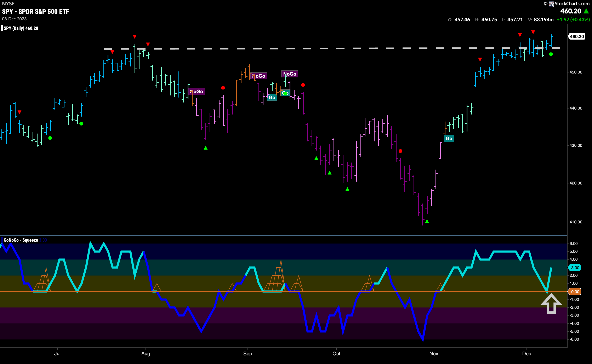Click the red triangle marker above late-July high
592x364 pixels.
pos(135,37)
